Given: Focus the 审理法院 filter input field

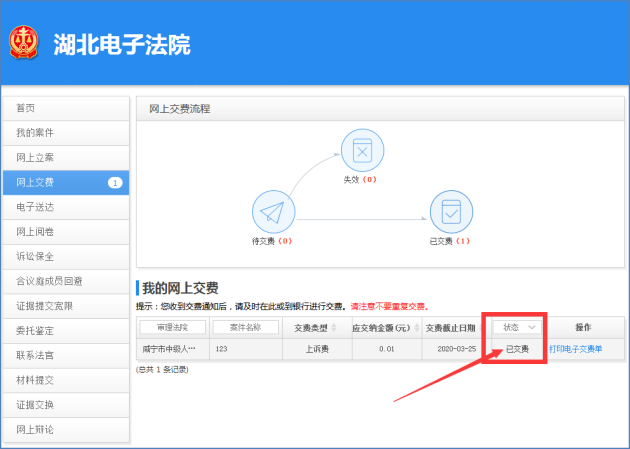Looking at the screenshot, I should [172, 327].
